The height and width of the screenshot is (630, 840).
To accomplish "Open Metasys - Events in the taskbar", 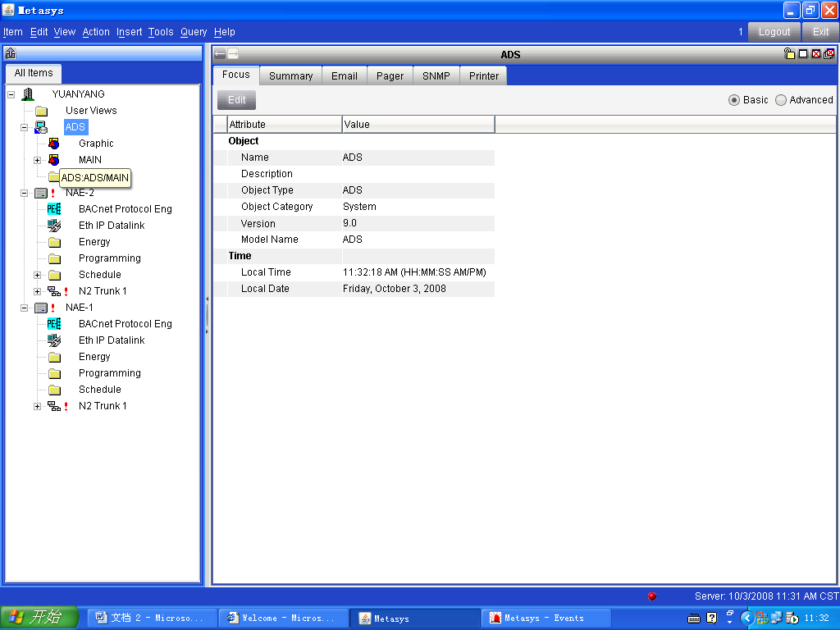I will click(x=545, y=618).
